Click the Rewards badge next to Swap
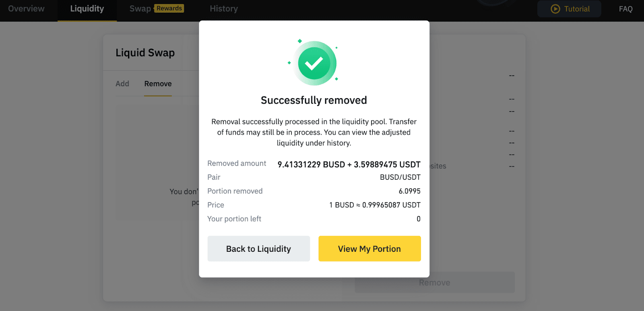This screenshot has height=311, width=644. pyautogui.click(x=169, y=8)
